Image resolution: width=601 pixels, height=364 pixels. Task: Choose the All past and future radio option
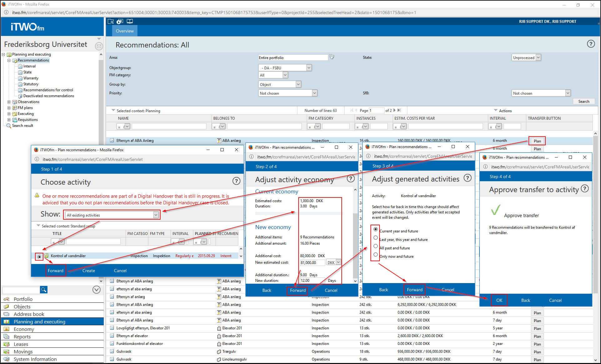pyautogui.click(x=375, y=246)
